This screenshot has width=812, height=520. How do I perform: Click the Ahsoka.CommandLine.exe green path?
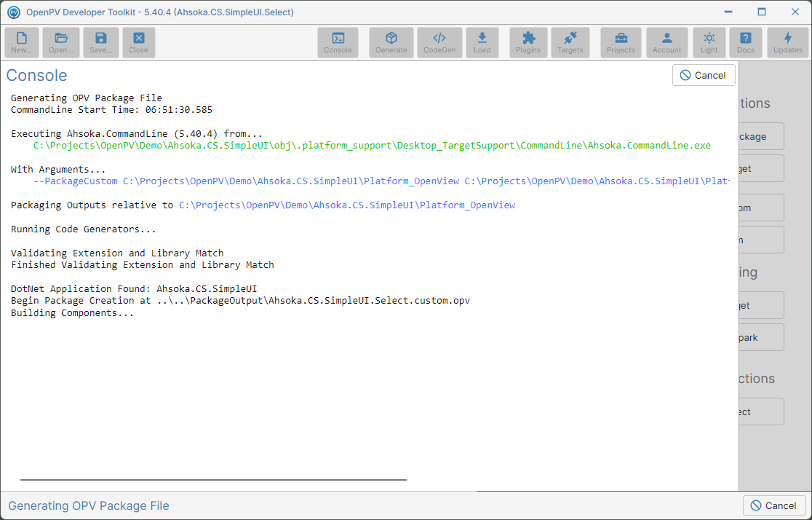click(372, 146)
